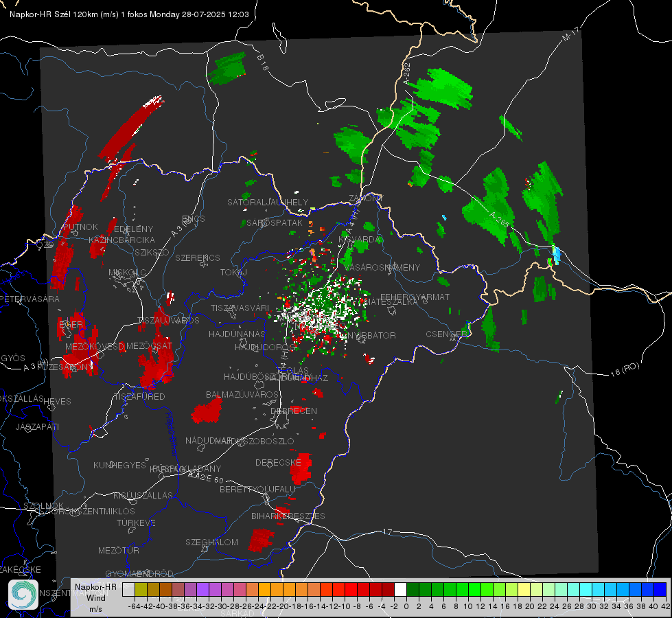Select the PUTNOK town label
The image size is (672, 618).
[80, 227]
